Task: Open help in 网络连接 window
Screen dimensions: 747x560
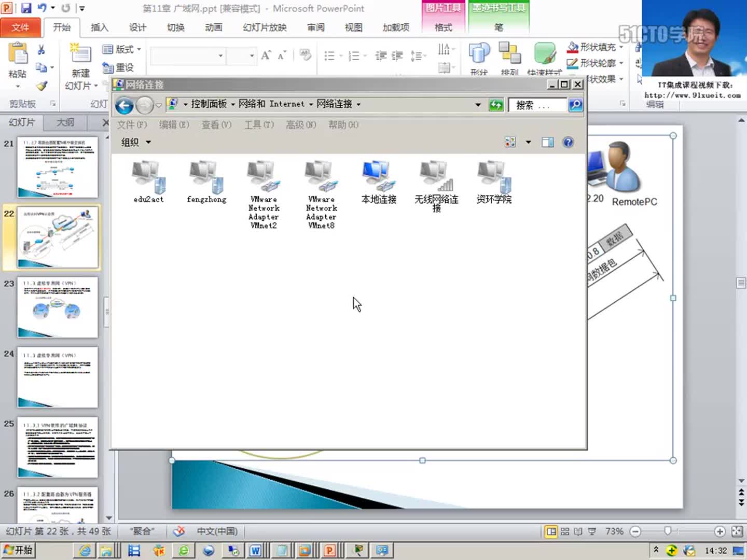Action: tap(568, 142)
